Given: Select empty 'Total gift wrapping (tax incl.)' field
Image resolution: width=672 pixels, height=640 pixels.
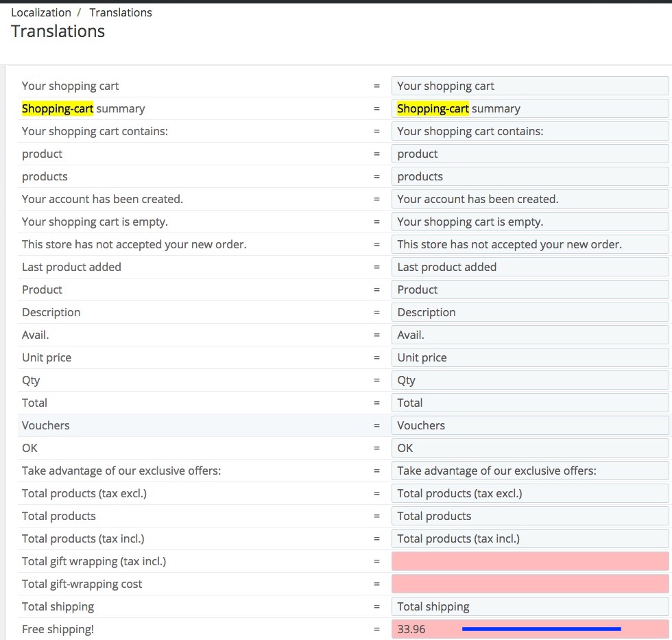Looking at the screenshot, I should [530, 561].
